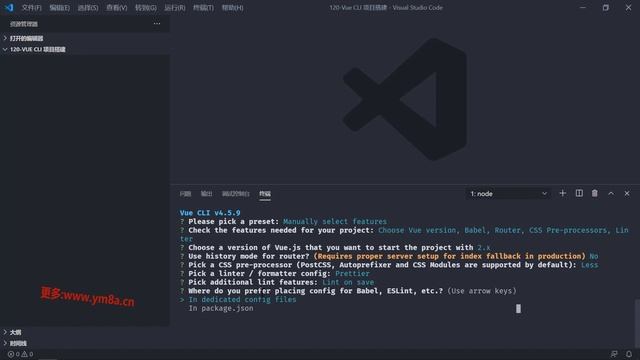Split the terminal pane
Viewport: 640px width, 360px height.
coord(579,193)
